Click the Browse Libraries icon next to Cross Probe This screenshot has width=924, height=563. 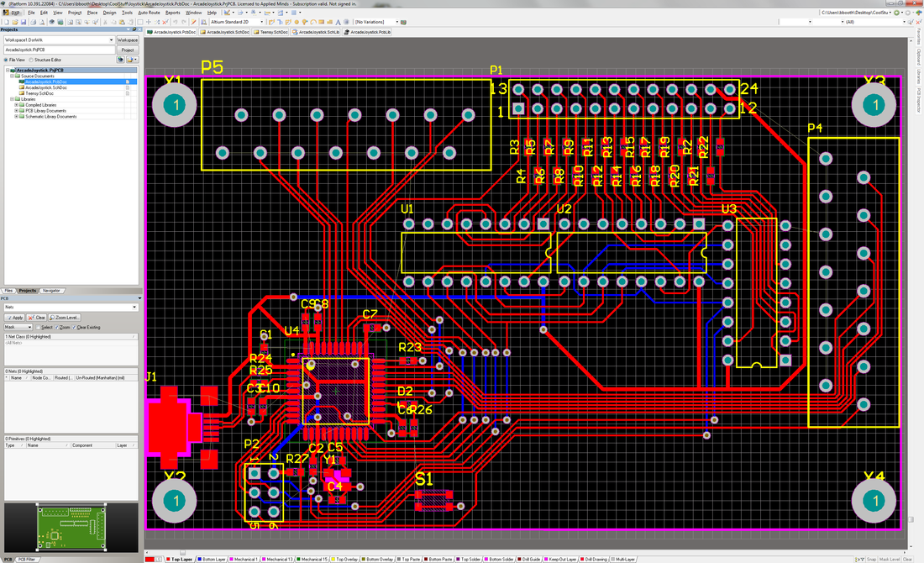pyautogui.click(x=203, y=22)
